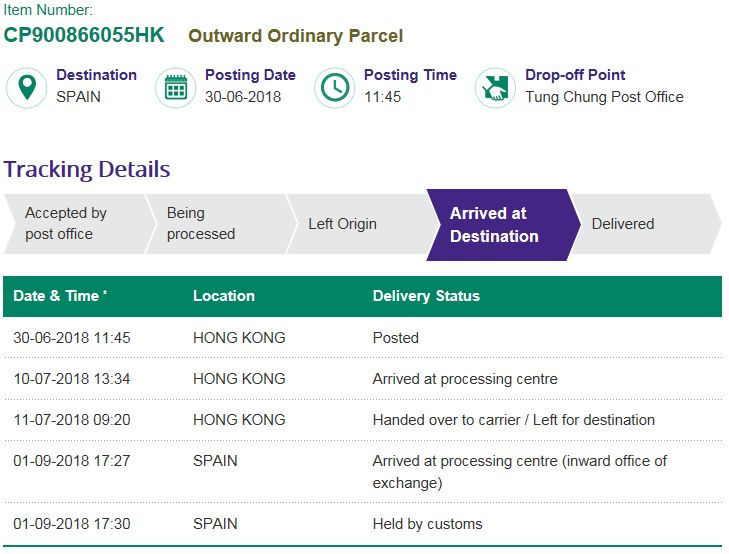Click the Drop-off Point handshake icon
The image size is (729, 554).
tap(494, 87)
